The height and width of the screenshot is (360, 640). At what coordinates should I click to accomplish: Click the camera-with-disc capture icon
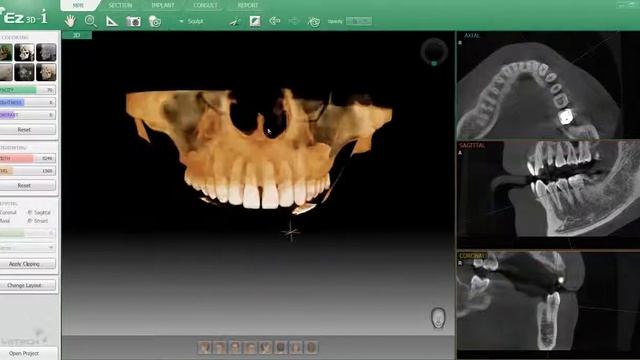155,21
